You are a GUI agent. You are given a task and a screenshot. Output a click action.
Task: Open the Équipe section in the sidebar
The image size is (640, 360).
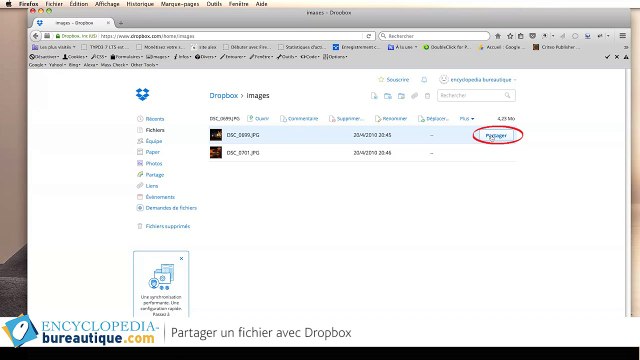tap(154, 141)
